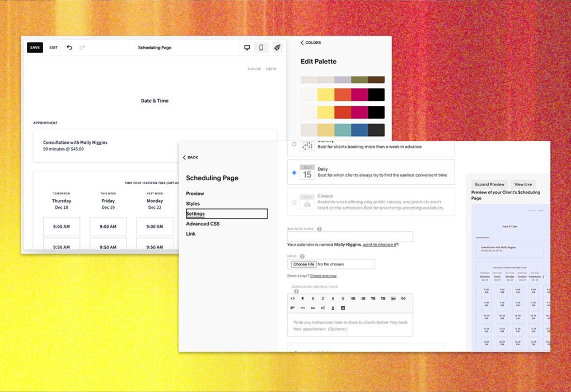Apply italic formatting in instructions editor
The image size is (571, 392).
click(x=322, y=298)
